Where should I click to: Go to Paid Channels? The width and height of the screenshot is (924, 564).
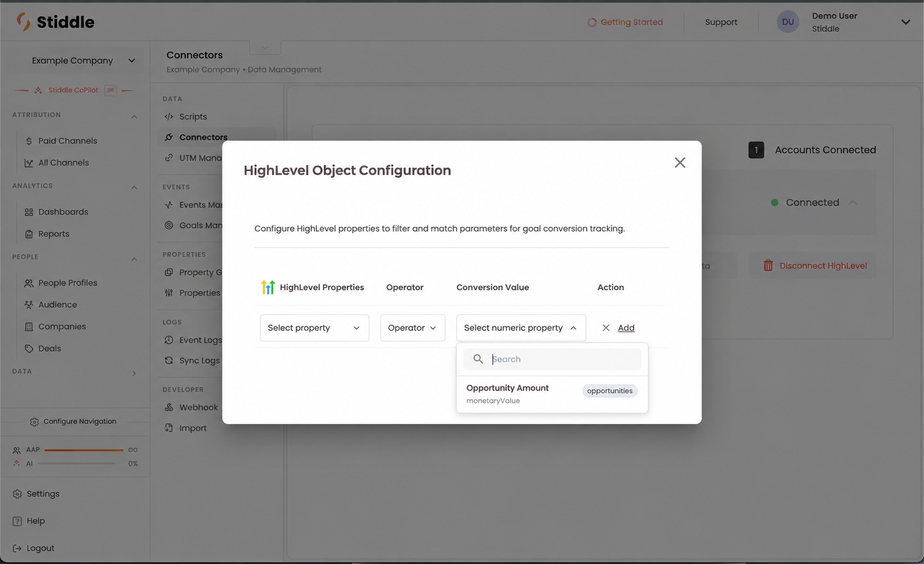[x=67, y=141]
